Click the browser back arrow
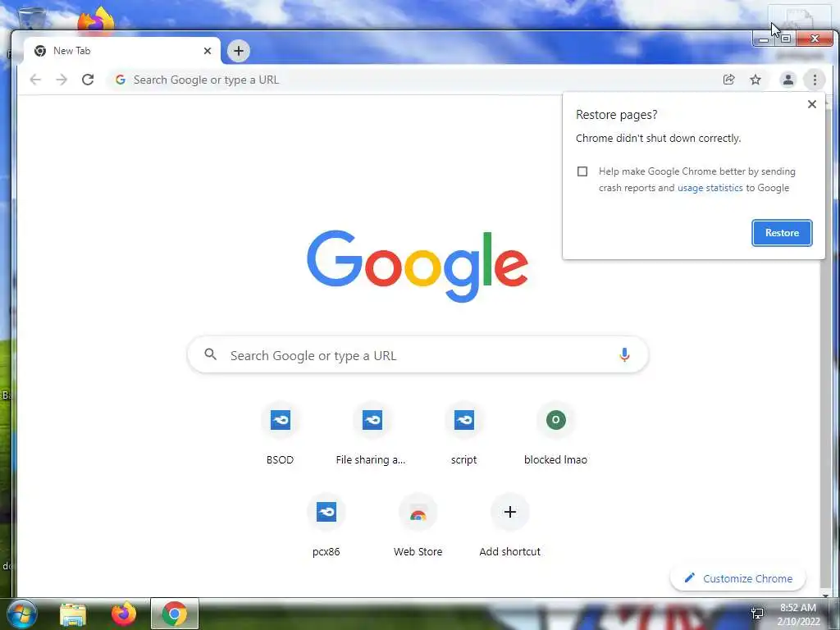Viewport: 840px width, 630px height. (35, 80)
